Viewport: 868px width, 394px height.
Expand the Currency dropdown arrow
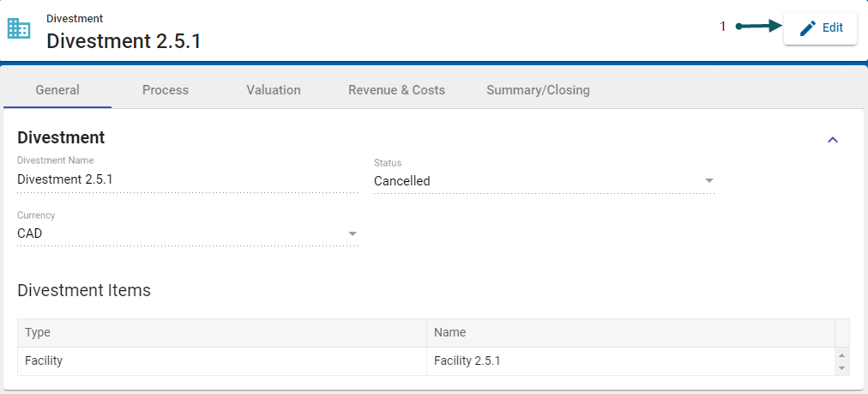tap(352, 233)
